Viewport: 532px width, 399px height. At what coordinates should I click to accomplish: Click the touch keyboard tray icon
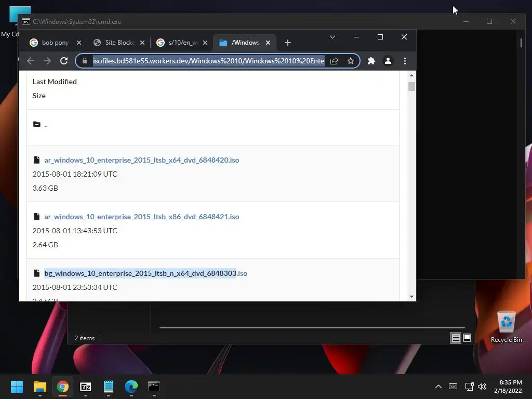(x=453, y=387)
